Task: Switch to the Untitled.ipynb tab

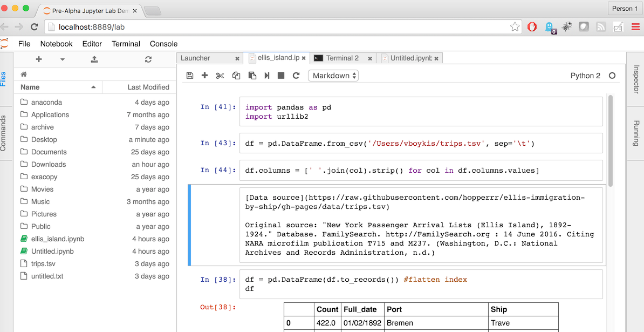Action: tap(409, 58)
